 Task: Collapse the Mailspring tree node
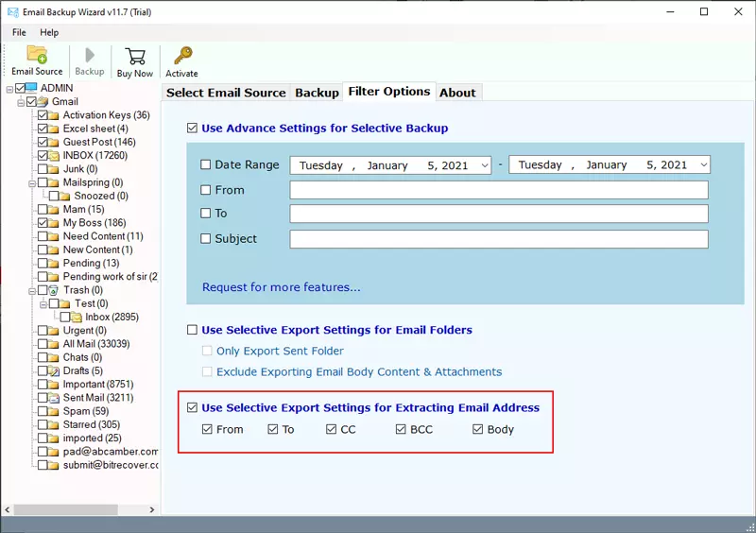[x=32, y=183]
